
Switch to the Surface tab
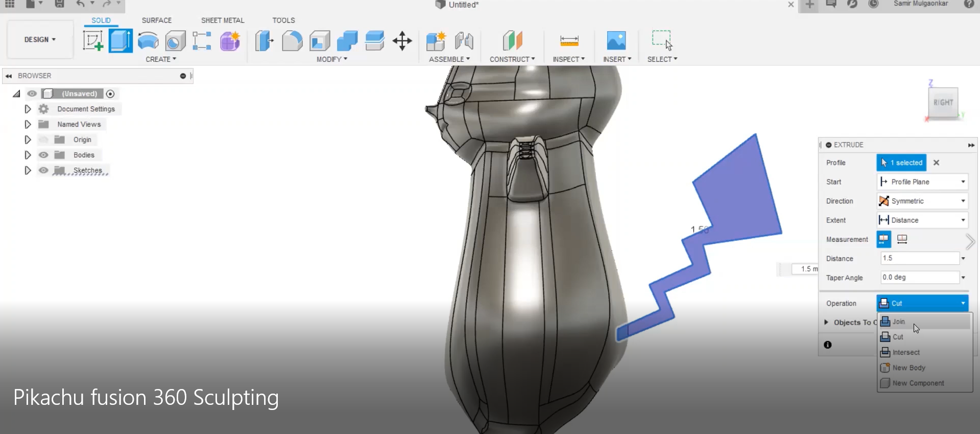pyautogui.click(x=157, y=20)
